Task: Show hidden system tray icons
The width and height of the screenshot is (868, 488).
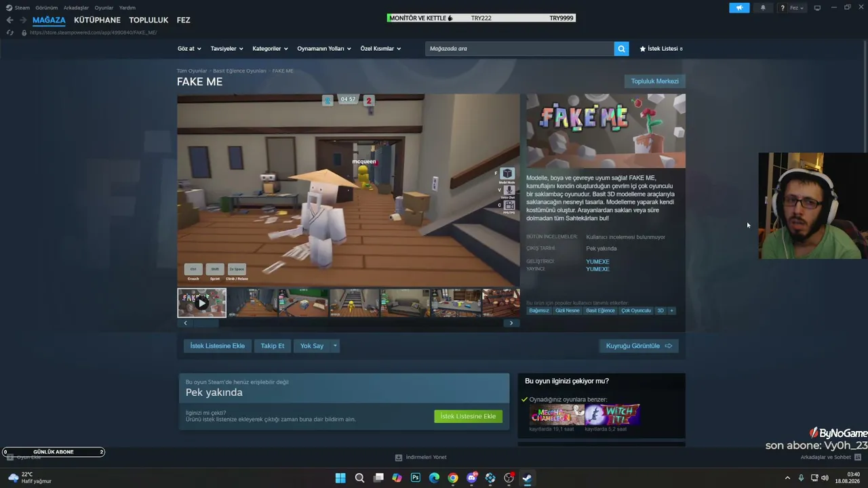Action: click(787, 478)
